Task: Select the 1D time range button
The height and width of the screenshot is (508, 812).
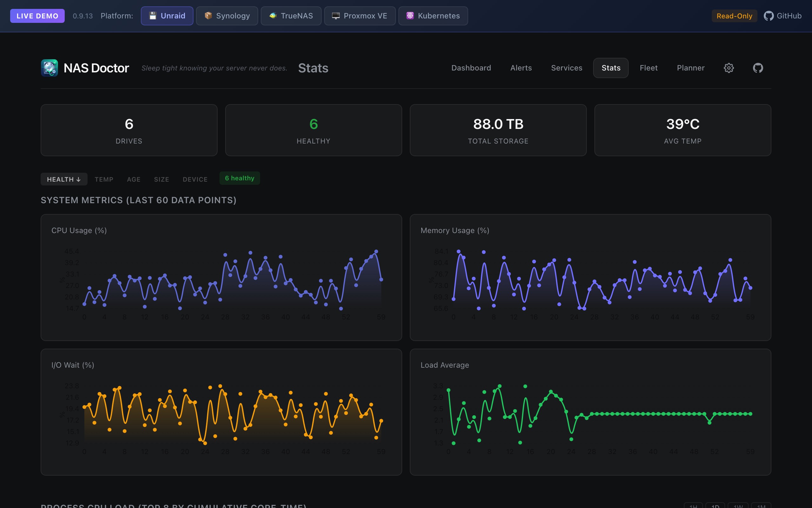Action: tap(715, 506)
